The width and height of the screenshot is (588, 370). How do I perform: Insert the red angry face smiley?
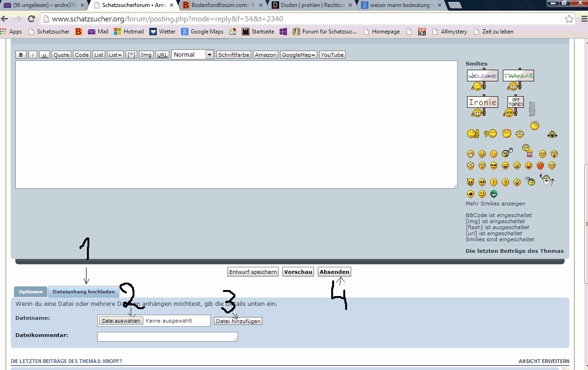point(540,165)
